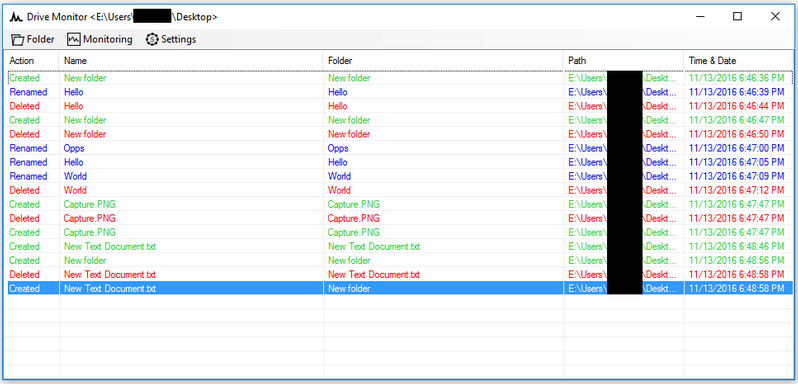Click the World entry in Folder column at 6:47:12

coord(339,190)
